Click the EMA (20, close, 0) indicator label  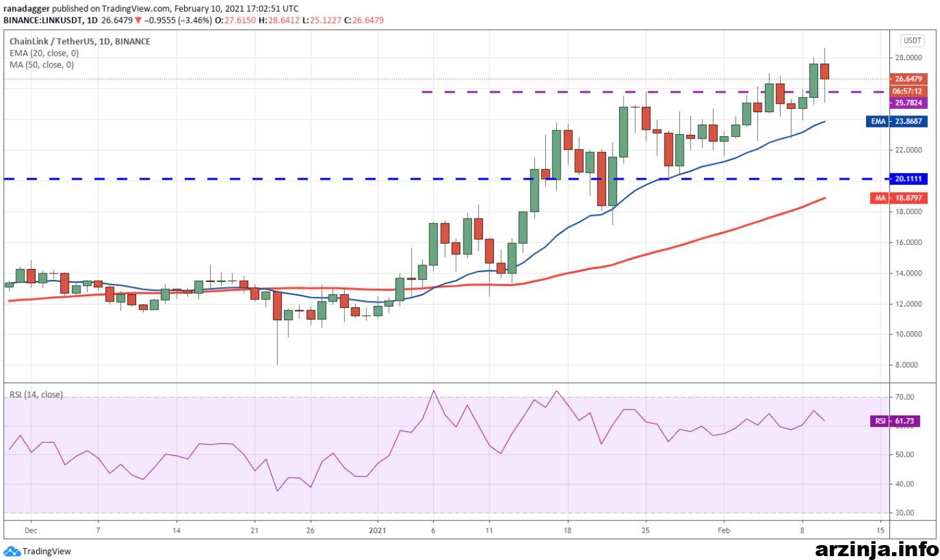44,53
